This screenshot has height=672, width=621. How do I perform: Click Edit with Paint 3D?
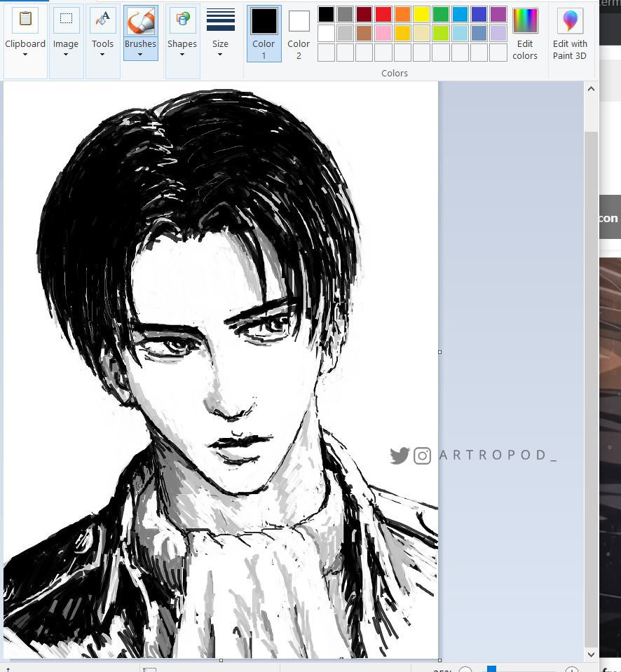point(570,34)
